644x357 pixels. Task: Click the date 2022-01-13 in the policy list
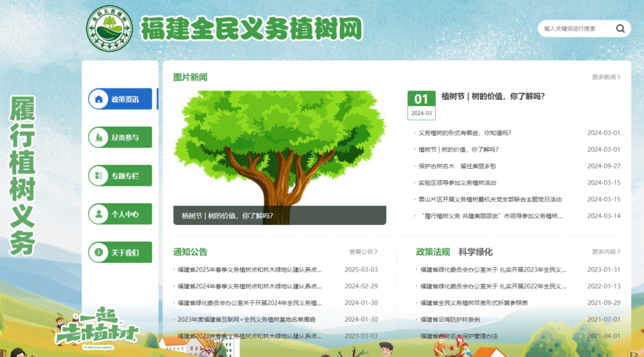(603, 287)
